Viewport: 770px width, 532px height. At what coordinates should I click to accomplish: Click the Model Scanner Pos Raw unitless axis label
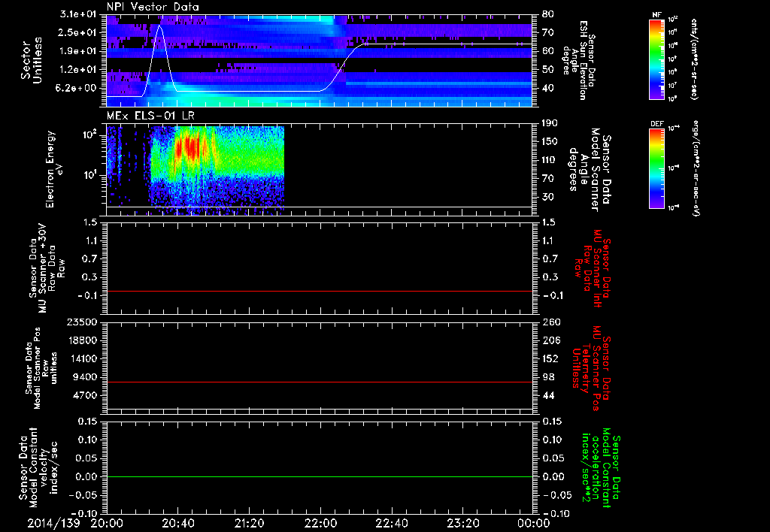[41, 368]
